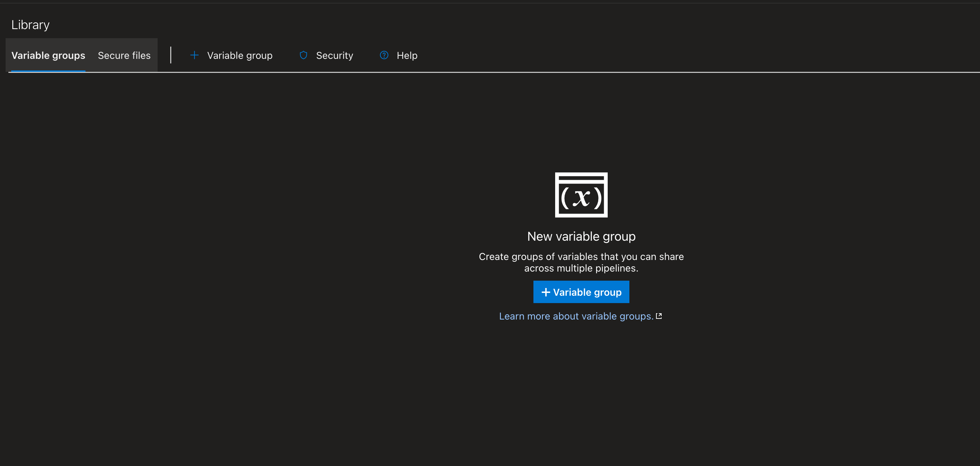
Task: Switch to the Variable groups tab
Action: point(48,56)
